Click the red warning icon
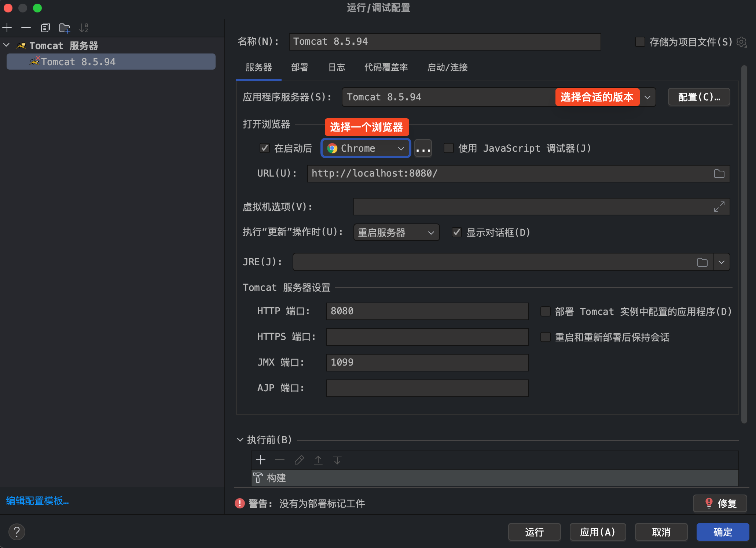756x548 pixels. pos(240,503)
